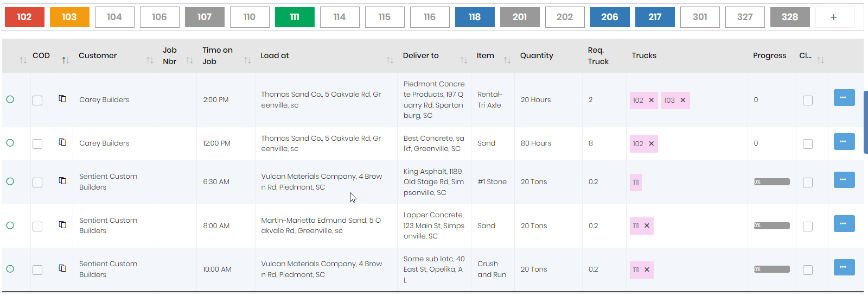Toggle closed checkbox on first job row
This screenshot has width=868, height=295.
pos(807,101)
